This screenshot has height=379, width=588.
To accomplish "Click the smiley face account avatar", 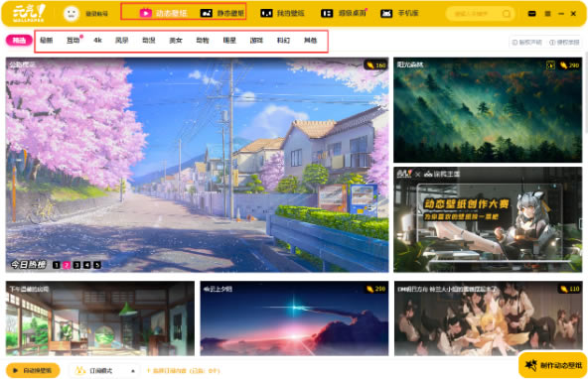I will click(72, 14).
